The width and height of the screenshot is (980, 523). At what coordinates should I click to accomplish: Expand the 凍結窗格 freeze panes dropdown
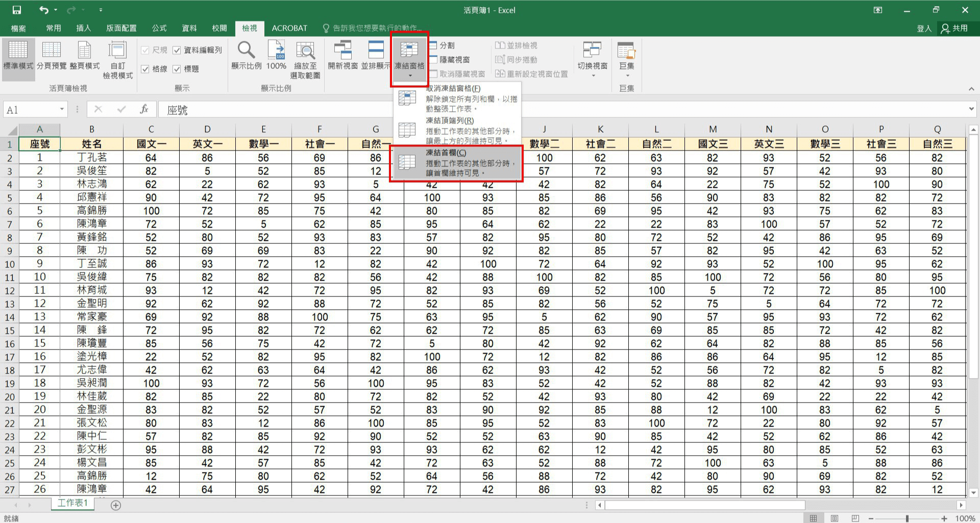tap(409, 59)
